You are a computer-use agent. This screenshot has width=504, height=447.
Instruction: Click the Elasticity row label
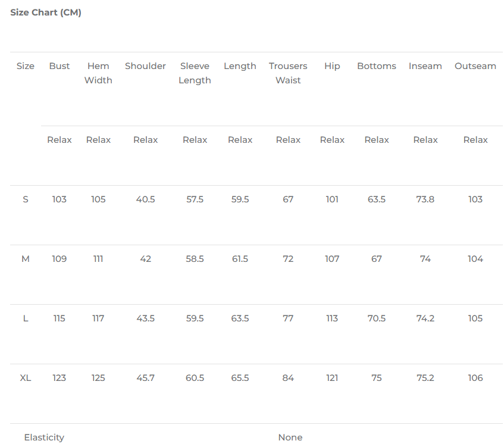click(x=44, y=437)
